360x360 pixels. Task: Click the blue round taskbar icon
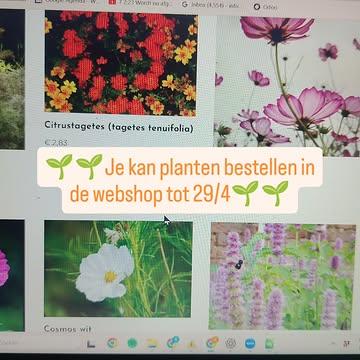pos(250,343)
